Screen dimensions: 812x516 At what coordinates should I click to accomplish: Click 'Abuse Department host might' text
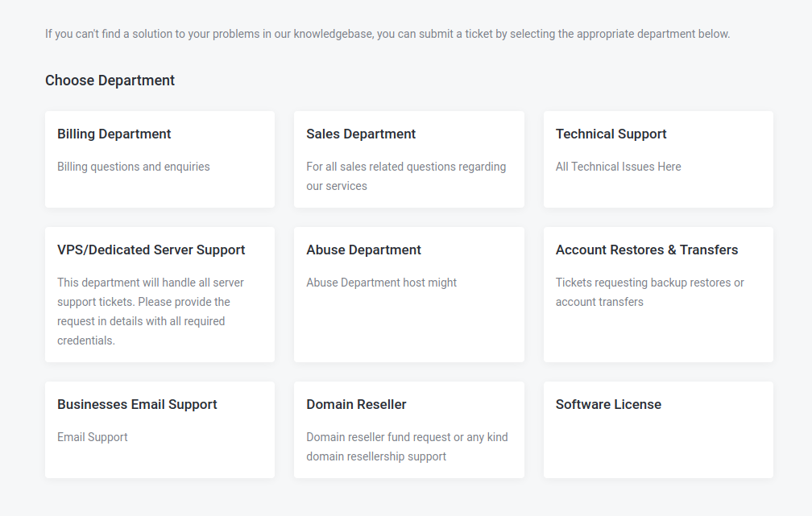(382, 283)
